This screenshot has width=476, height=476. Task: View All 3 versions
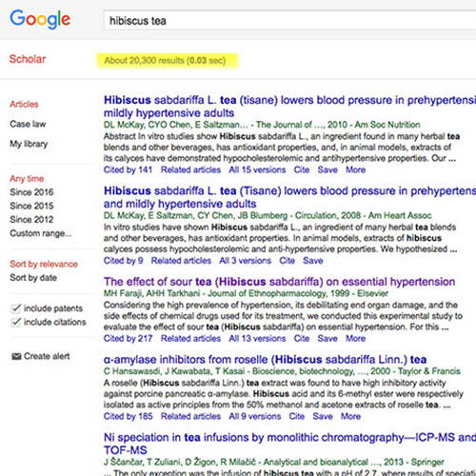coord(246,261)
